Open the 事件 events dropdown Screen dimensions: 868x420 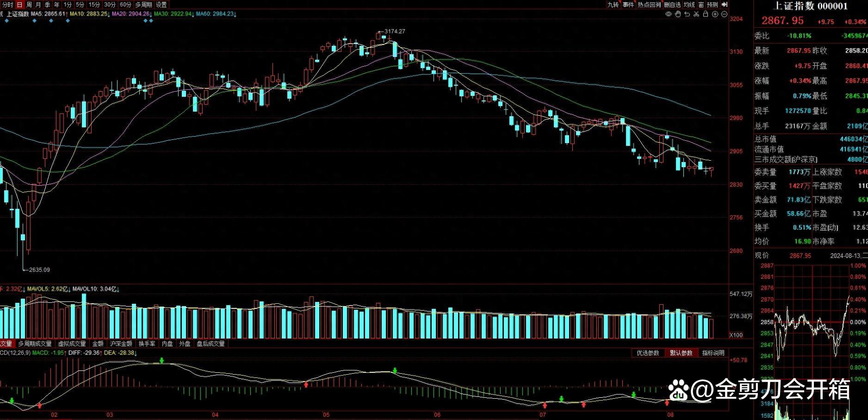pyautogui.click(x=628, y=5)
